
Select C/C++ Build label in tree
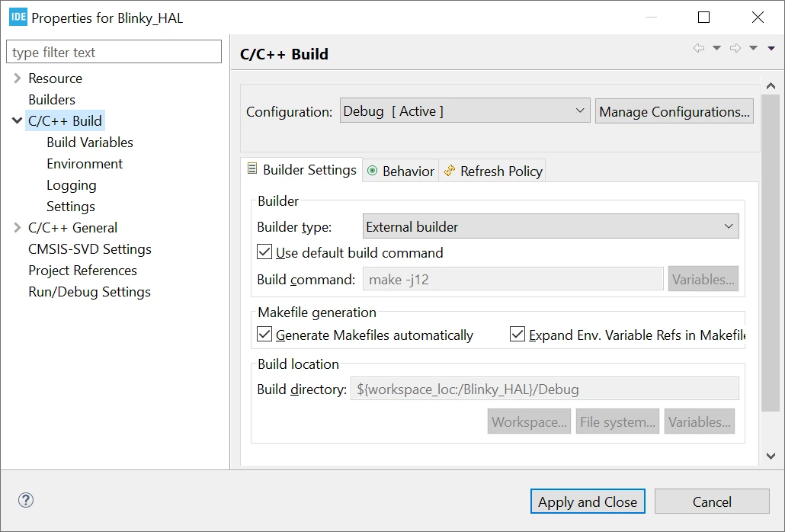click(65, 120)
